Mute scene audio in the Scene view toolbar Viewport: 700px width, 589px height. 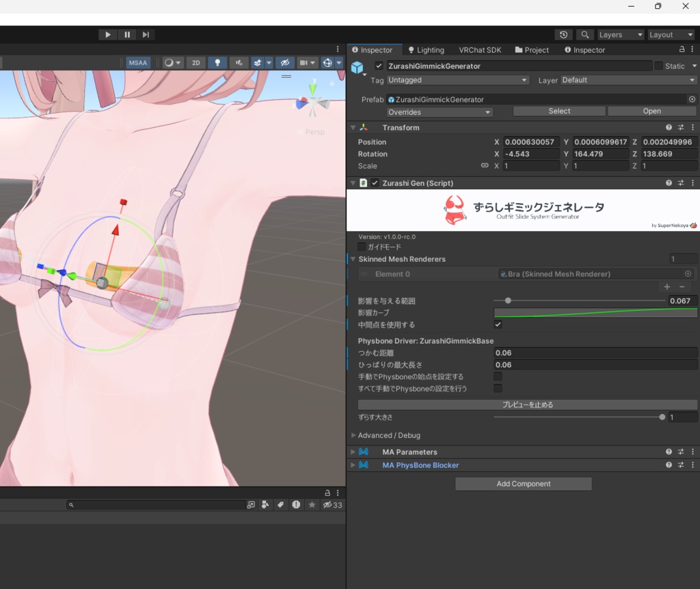pyautogui.click(x=239, y=62)
